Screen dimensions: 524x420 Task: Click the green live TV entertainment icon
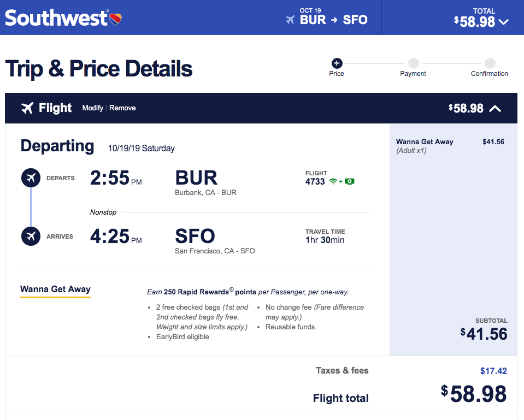tap(350, 181)
